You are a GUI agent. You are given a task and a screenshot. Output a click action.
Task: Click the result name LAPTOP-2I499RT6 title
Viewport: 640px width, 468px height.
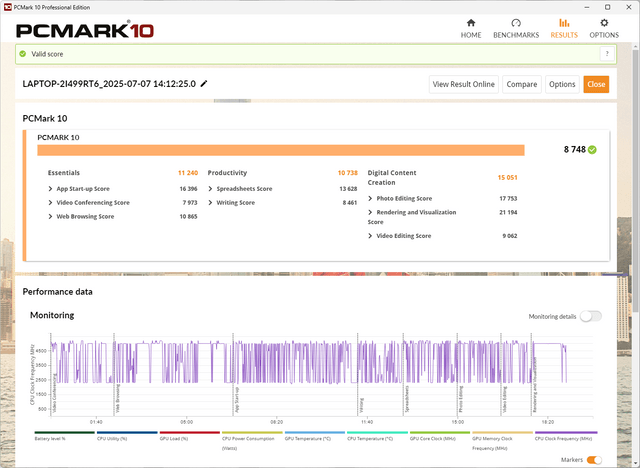coord(109,84)
